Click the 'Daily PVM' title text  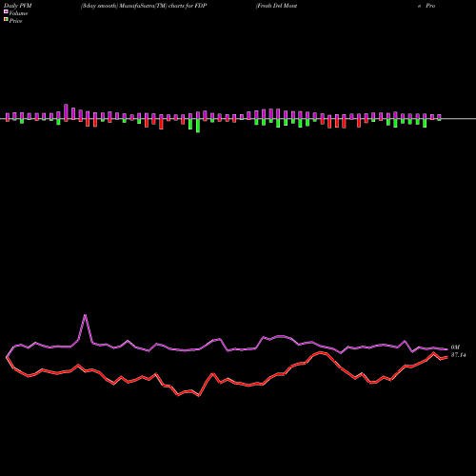click(x=18, y=6)
